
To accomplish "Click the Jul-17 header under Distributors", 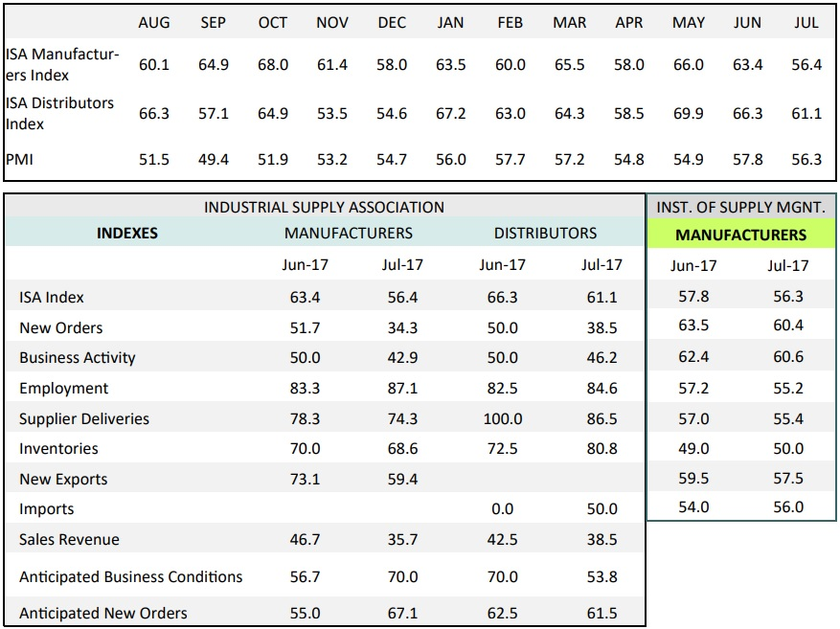I will [x=602, y=264].
